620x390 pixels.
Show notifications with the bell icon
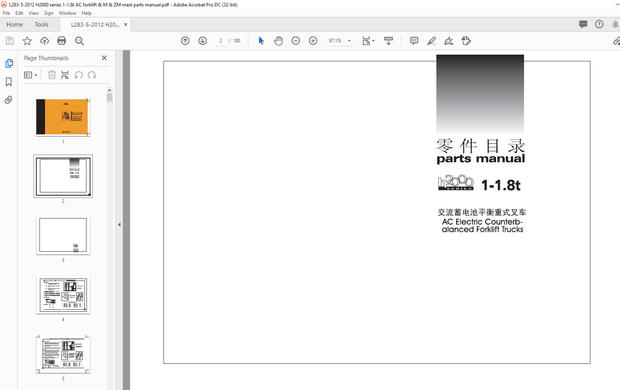coord(615,25)
